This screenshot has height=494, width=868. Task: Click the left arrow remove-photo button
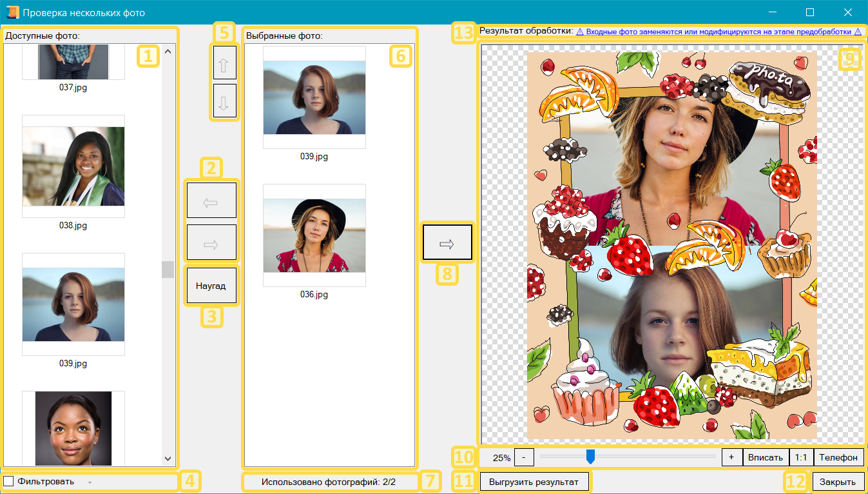pyautogui.click(x=211, y=201)
